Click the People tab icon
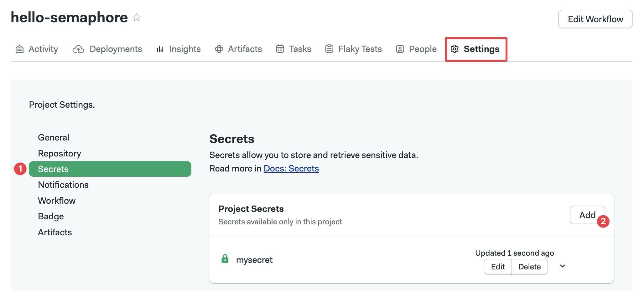 pos(400,49)
